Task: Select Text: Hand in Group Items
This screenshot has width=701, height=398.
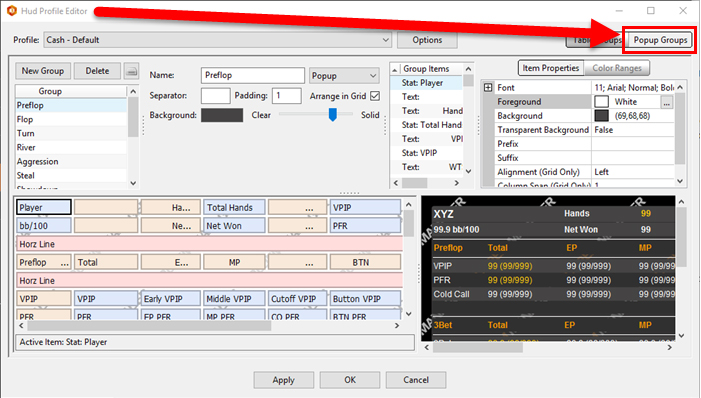Action: pyautogui.click(x=427, y=111)
